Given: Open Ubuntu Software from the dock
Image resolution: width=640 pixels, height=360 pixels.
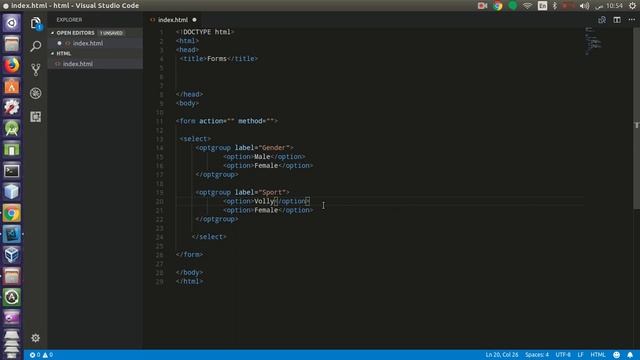Looking at the screenshot, I should pyautogui.click(x=11, y=86).
